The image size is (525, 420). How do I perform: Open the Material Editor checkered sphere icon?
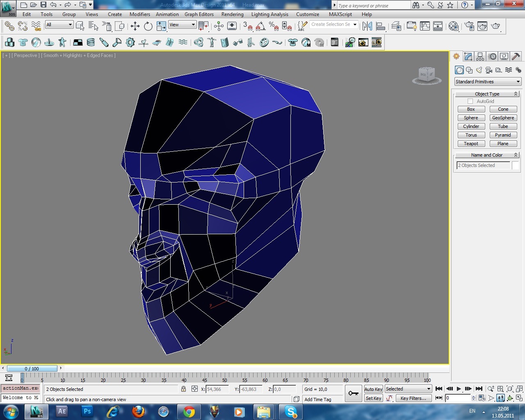(x=453, y=26)
